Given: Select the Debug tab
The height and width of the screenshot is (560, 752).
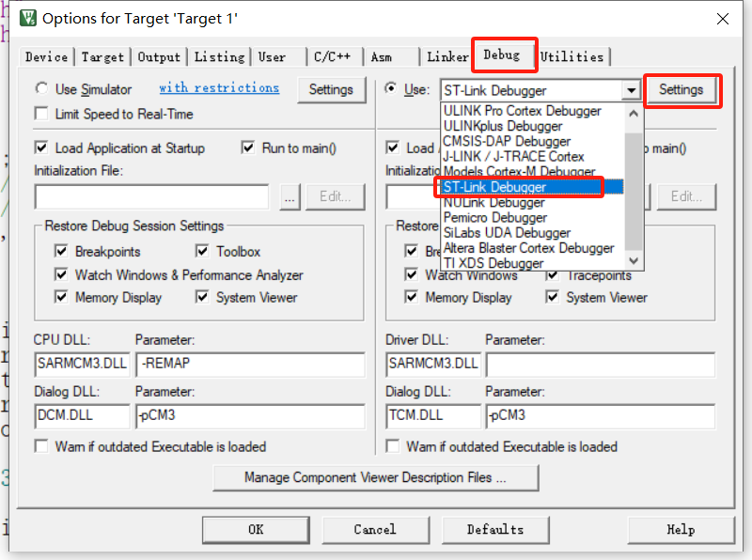Looking at the screenshot, I should (x=505, y=55).
